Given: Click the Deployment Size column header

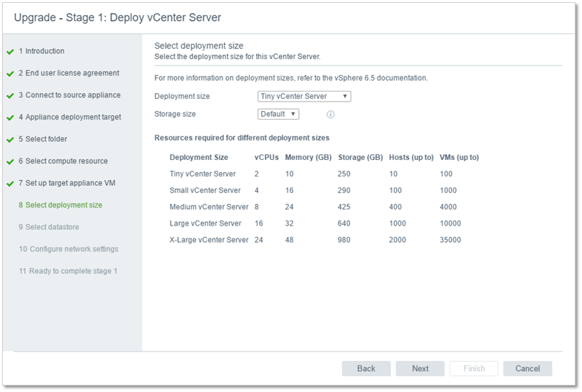Looking at the screenshot, I should 199,157.
